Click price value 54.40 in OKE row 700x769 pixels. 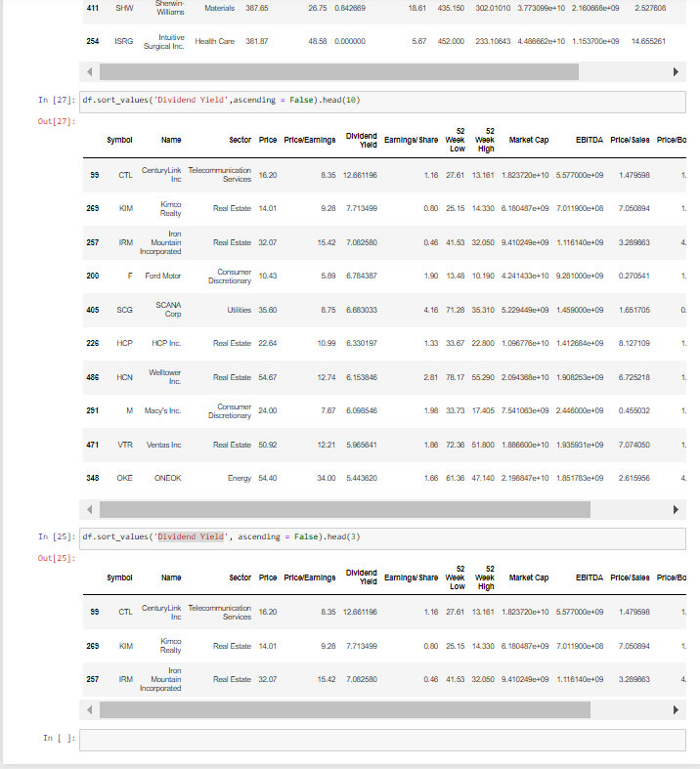pos(268,478)
